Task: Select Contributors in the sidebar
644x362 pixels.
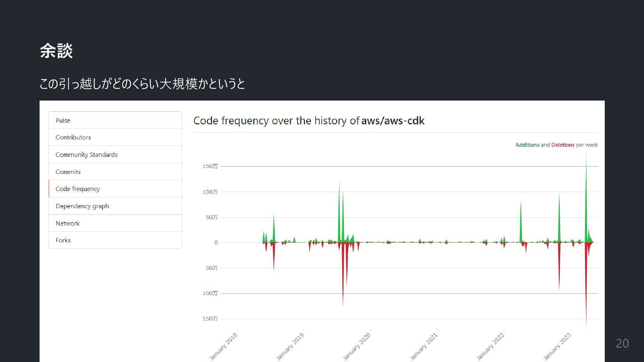Action: point(115,137)
